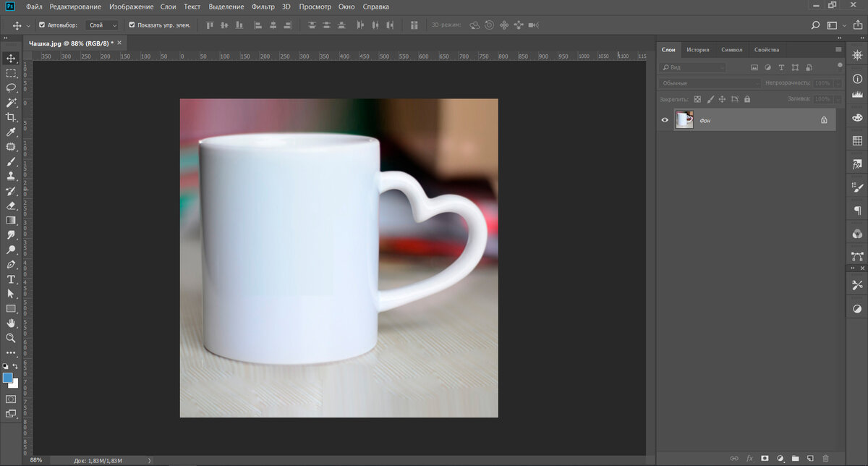
Task: Open the Info panel icon
Action: click(x=857, y=78)
